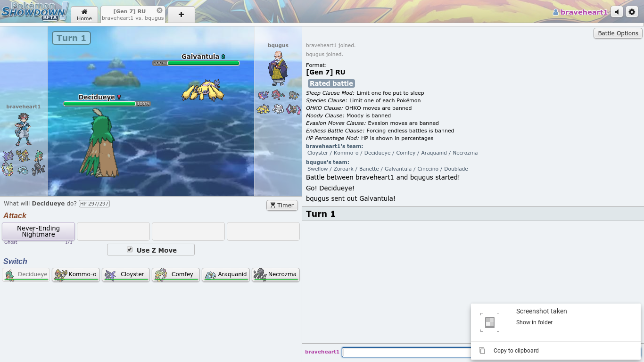Click the Doublade icon in bqugus's team
This screenshot has height=362, width=644.
click(294, 109)
